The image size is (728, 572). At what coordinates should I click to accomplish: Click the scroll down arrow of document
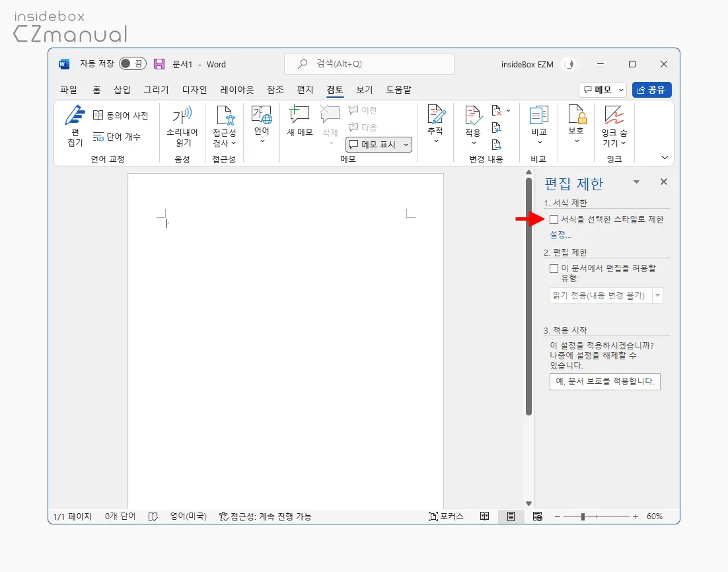[528, 504]
